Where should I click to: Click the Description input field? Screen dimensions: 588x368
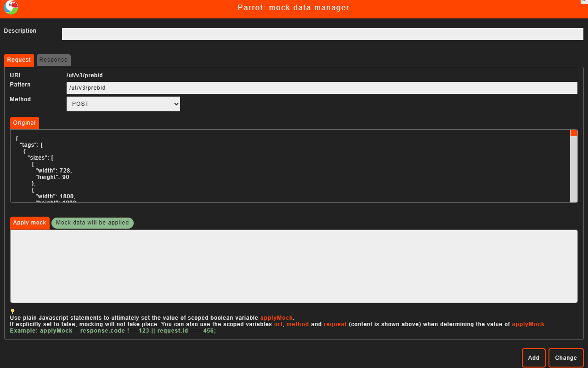coord(322,34)
